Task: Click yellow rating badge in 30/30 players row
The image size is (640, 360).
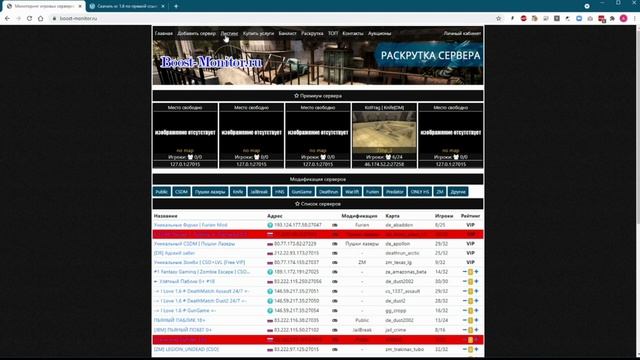Action: pos(470,282)
